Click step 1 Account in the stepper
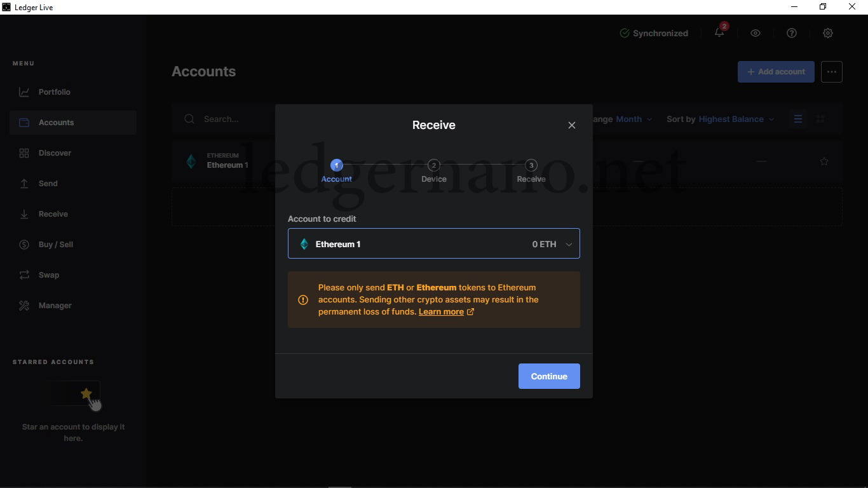This screenshot has width=868, height=488. click(337, 171)
